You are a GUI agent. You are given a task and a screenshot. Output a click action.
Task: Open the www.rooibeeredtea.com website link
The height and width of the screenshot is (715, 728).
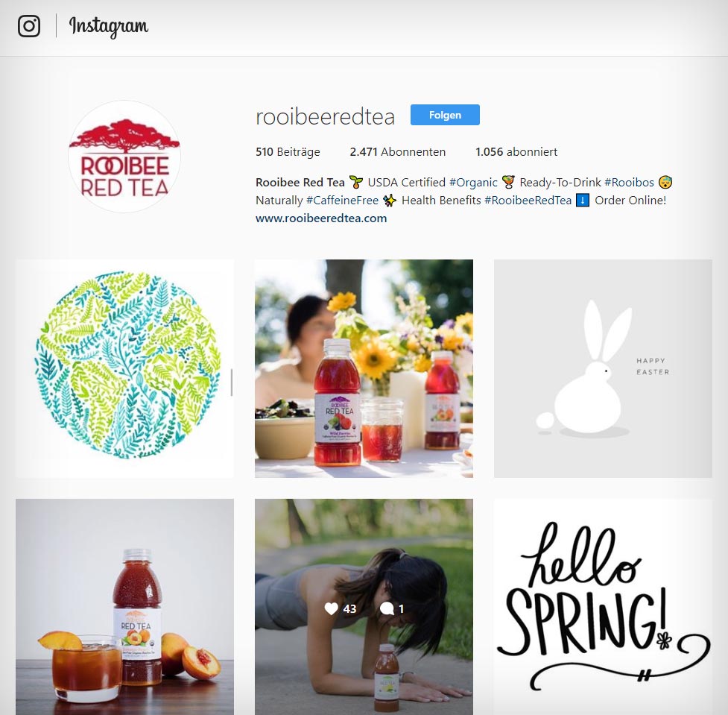tap(321, 218)
